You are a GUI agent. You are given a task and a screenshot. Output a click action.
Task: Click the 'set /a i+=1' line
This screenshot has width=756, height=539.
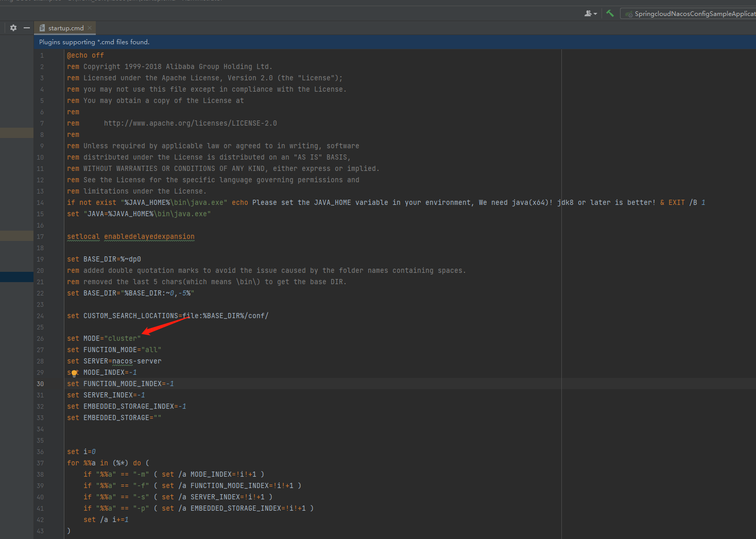106,520
